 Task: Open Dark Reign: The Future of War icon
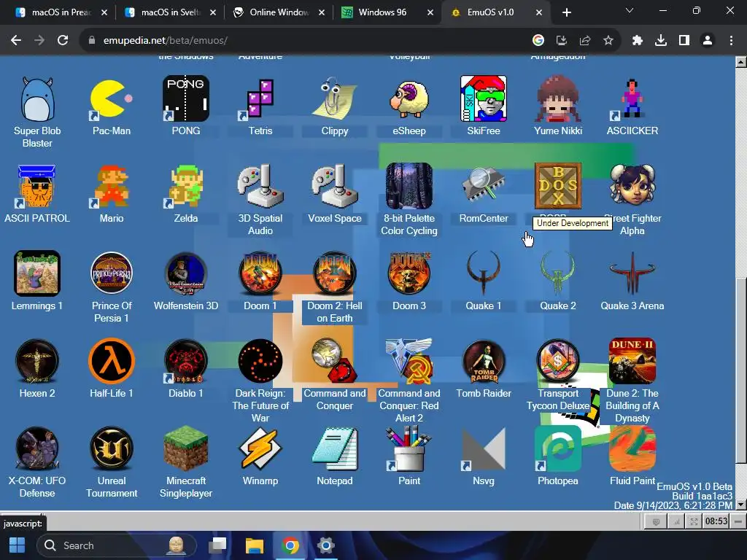click(x=260, y=362)
